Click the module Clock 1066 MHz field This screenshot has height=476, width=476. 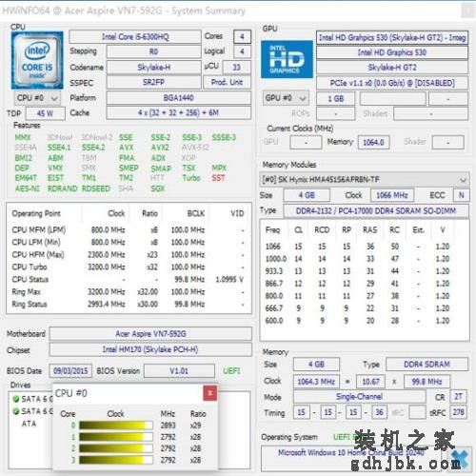coord(392,195)
